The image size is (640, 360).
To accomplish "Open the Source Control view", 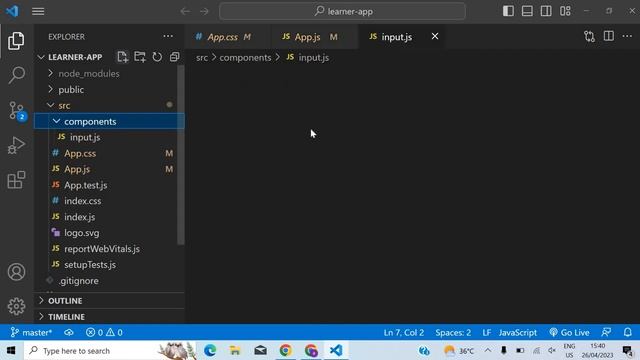I will click(x=17, y=111).
